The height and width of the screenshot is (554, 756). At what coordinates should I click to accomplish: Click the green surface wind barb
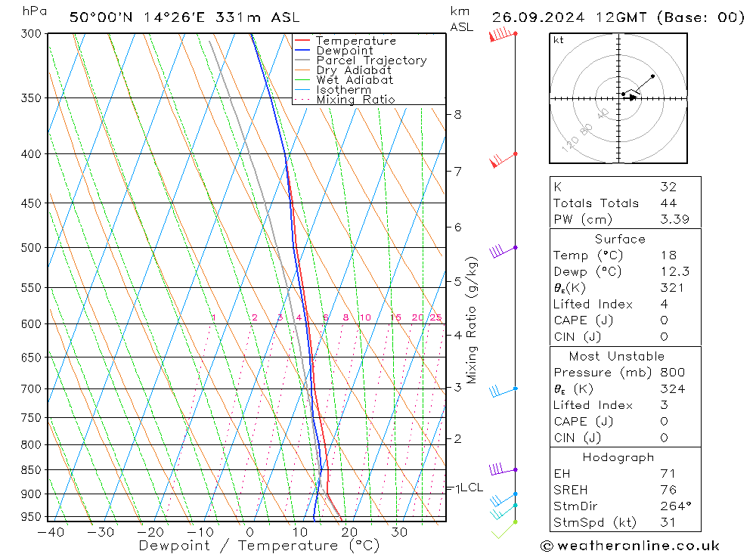click(x=503, y=530)
